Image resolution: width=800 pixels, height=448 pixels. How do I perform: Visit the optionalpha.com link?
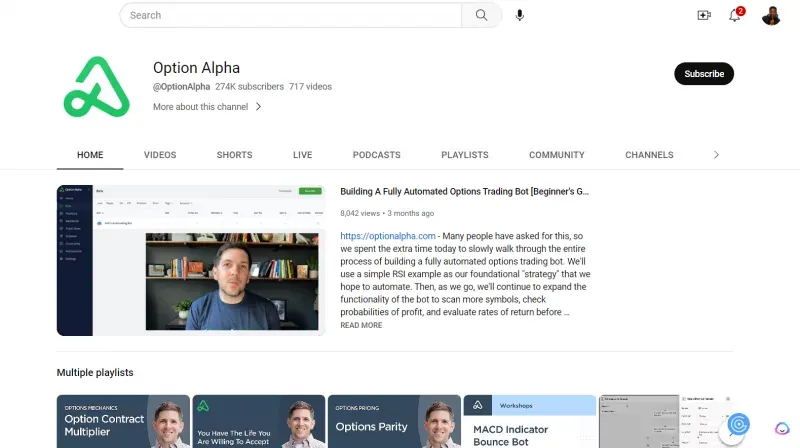tap(388, 236)
